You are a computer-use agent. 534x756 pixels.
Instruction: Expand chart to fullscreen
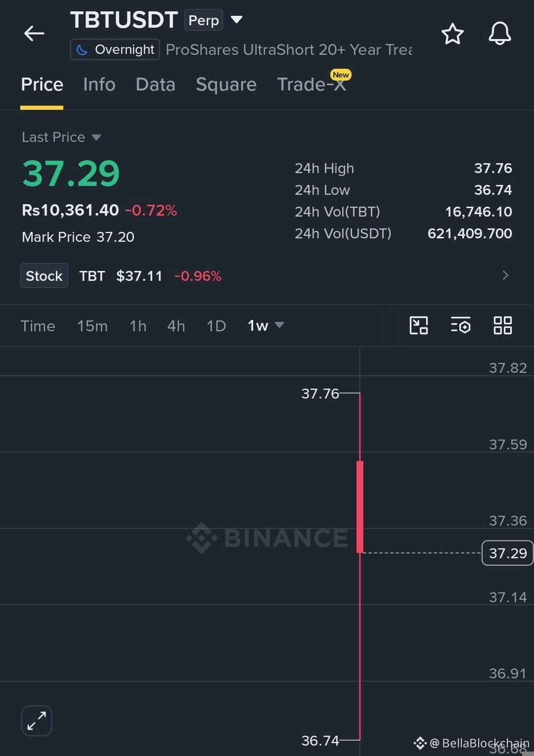[x=37, y=720]
